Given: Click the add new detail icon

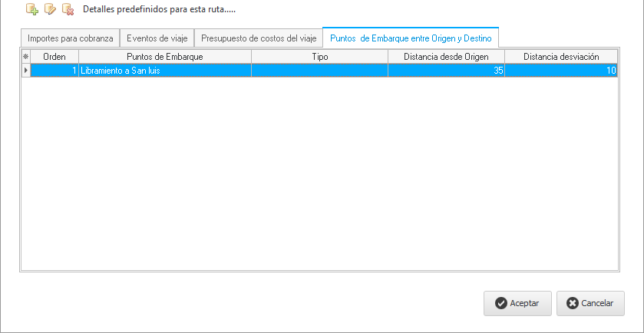Looking at the screenshot, I should 31,10.
